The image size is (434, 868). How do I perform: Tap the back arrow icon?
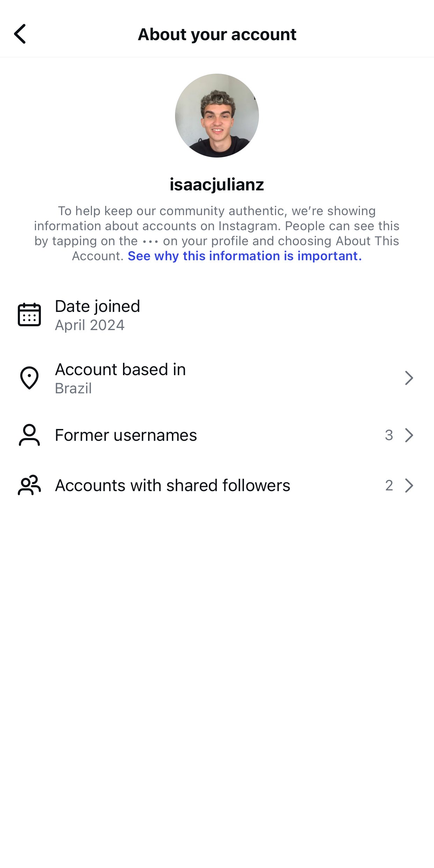(20, 34)
